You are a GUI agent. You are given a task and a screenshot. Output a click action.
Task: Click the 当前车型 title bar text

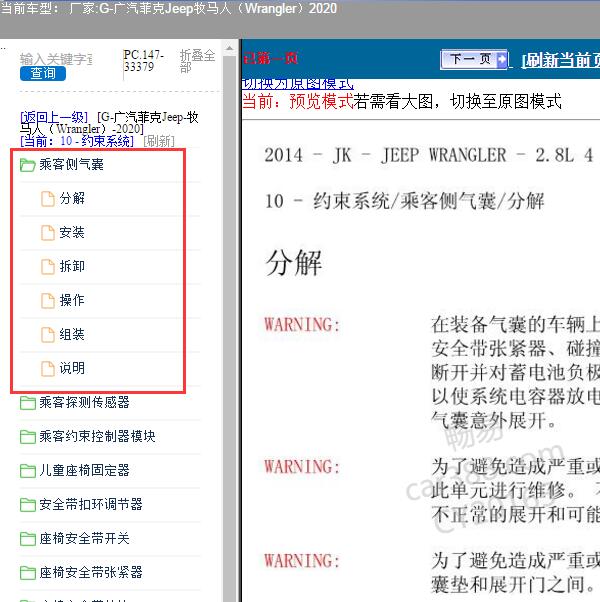click(169, 8)
